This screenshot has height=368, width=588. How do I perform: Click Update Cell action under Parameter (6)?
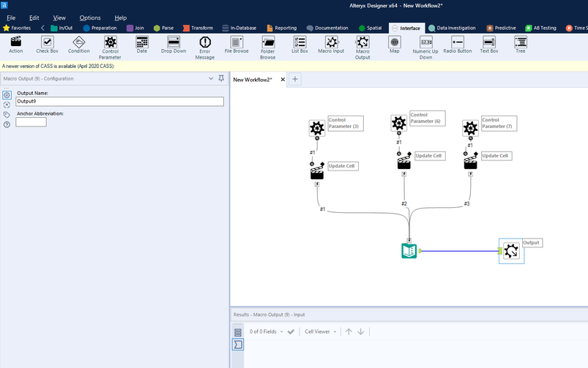click(x=404, y=162)
